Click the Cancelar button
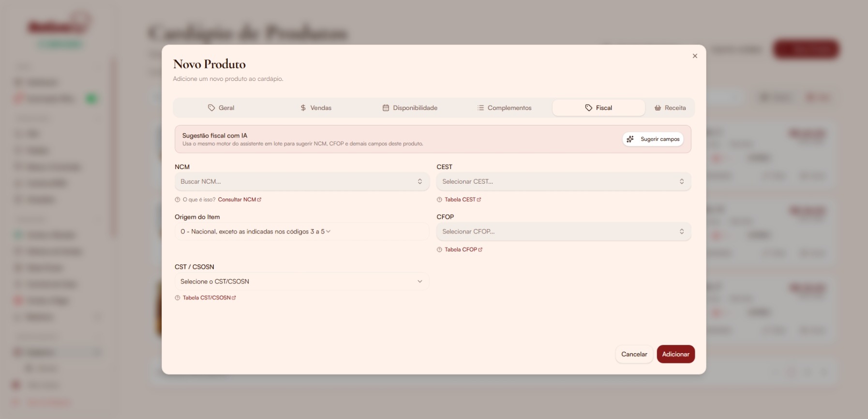 [x=634, y=354]
